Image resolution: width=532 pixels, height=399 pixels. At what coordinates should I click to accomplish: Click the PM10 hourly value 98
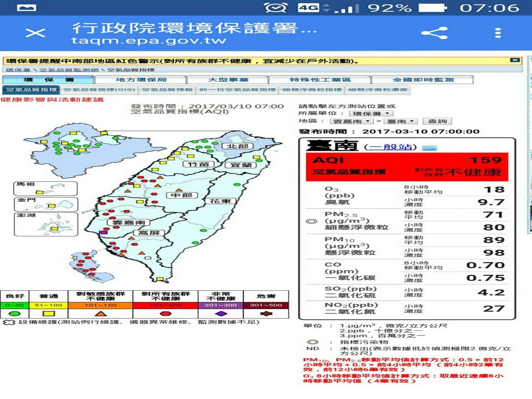tap(494, 253)
